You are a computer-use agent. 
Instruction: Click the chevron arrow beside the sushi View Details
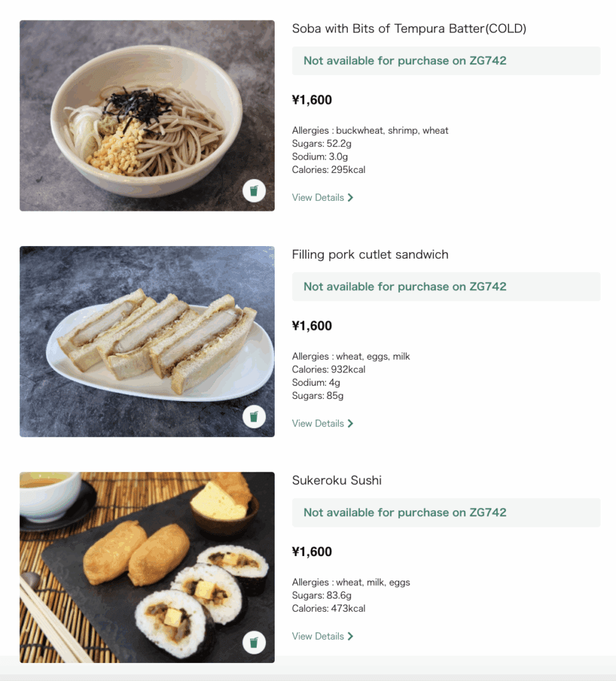point(351,636)
